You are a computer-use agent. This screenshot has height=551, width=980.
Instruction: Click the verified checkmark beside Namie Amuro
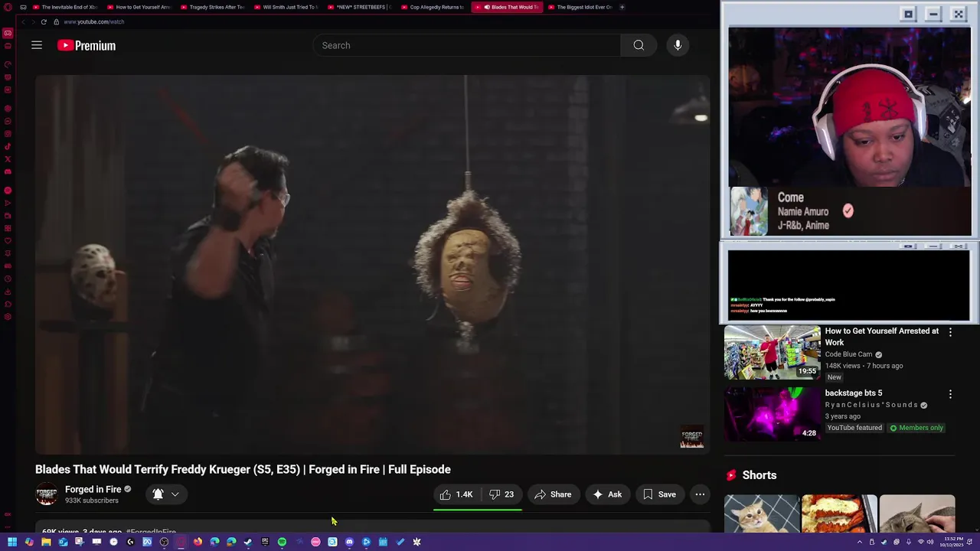(848, 210)
